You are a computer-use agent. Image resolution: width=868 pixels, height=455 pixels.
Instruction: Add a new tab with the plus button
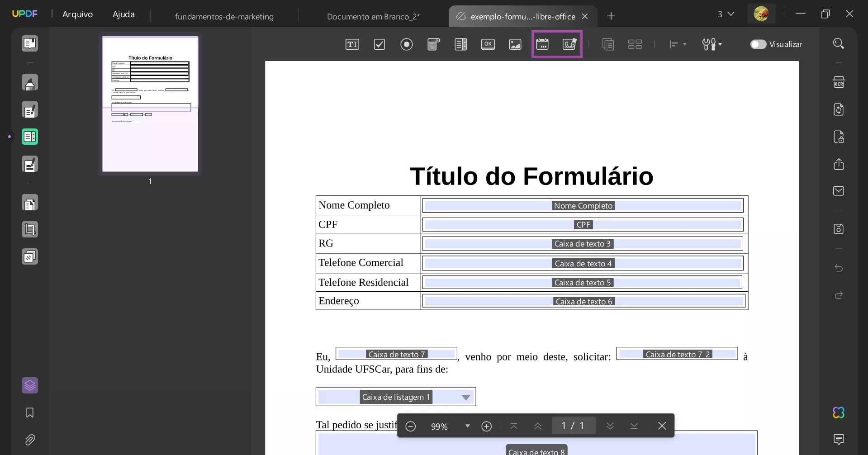611,16
